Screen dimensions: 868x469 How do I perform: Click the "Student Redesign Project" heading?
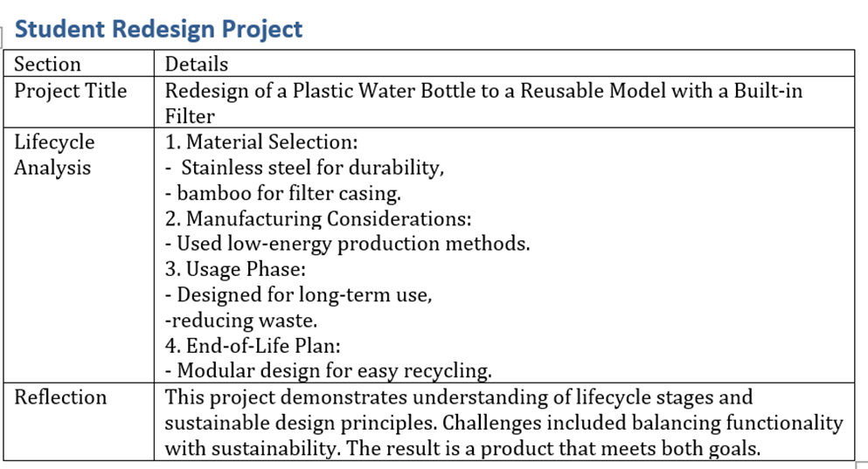tap(159, 29)
